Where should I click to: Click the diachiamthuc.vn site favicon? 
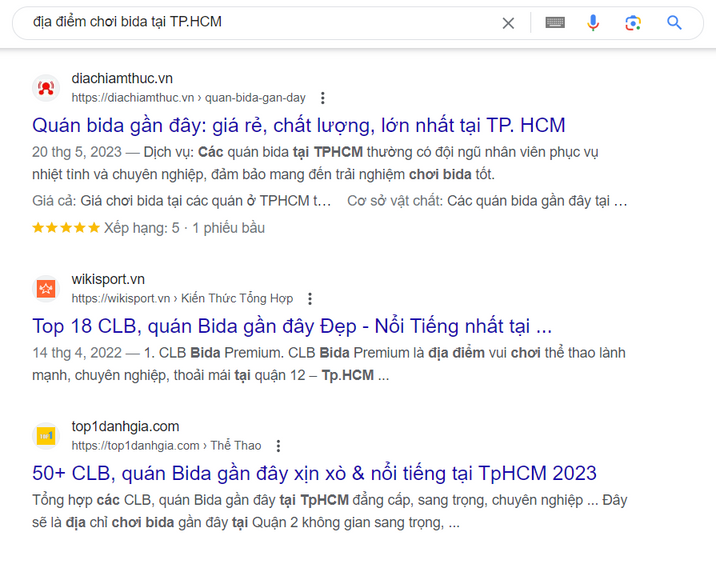(45, 88)
